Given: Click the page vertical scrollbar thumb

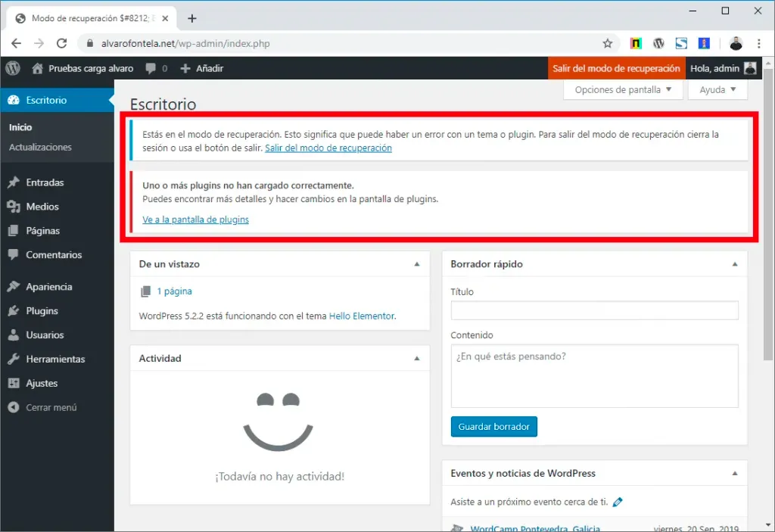Looking at the screenshot, I should [x=767, y=215].
